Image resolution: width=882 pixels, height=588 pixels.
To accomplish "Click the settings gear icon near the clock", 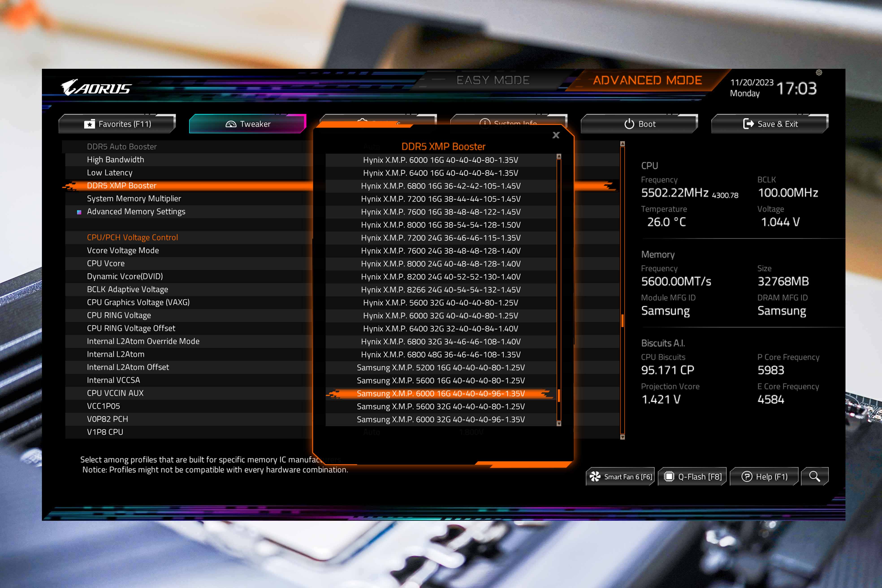I will (819, 72).
